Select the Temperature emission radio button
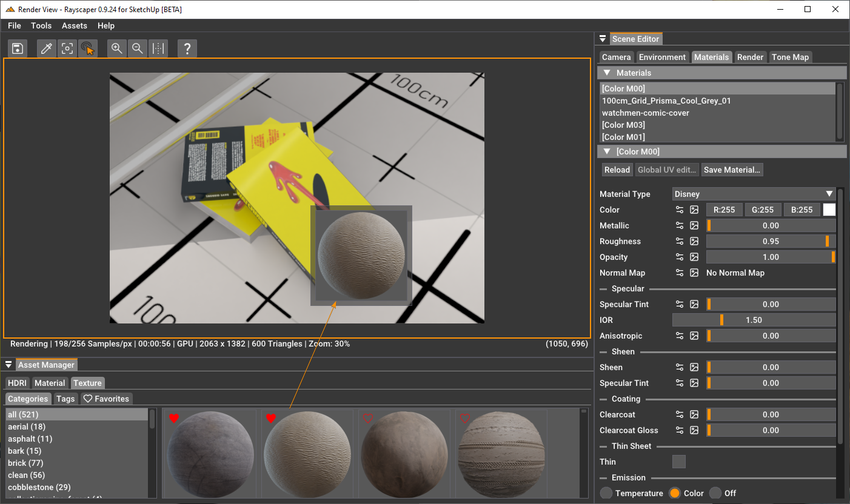Viewport: 850px width, 504px height. (606, 493)
